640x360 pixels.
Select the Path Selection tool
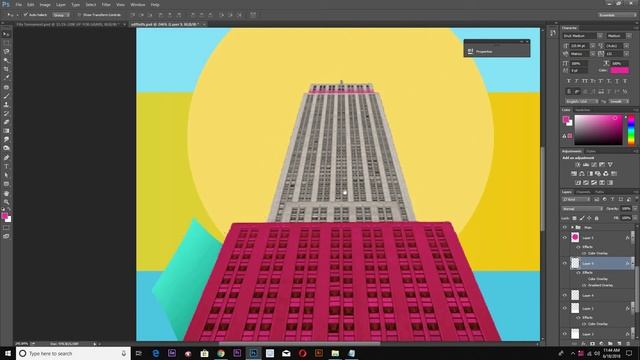click(6, 175)
